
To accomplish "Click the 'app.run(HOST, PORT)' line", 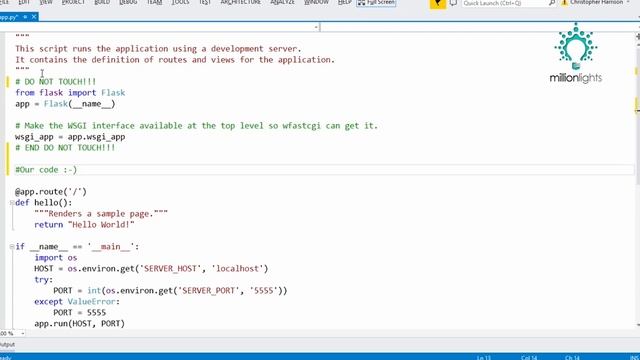I will (80, 324).
